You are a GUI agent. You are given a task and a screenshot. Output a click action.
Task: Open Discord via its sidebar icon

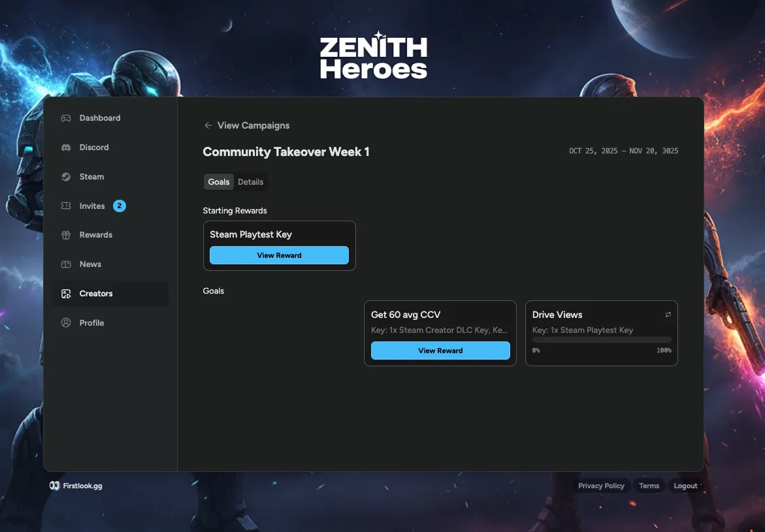[x=65, y=147]
